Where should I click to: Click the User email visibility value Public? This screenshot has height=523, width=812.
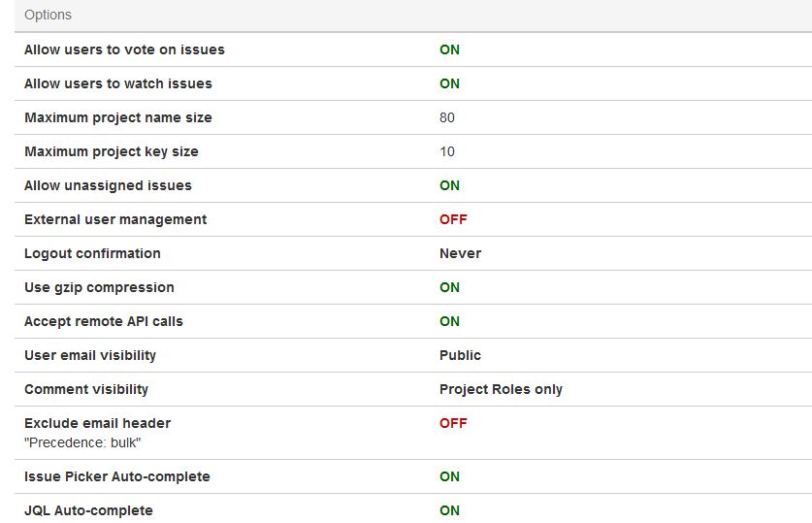(x=461, y=355)
